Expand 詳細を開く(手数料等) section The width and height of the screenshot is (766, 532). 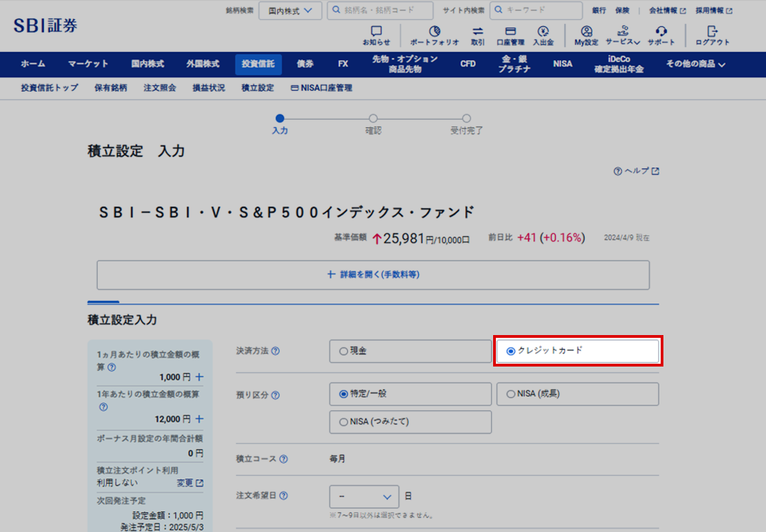pyautogui.click(x=373, y=275)
